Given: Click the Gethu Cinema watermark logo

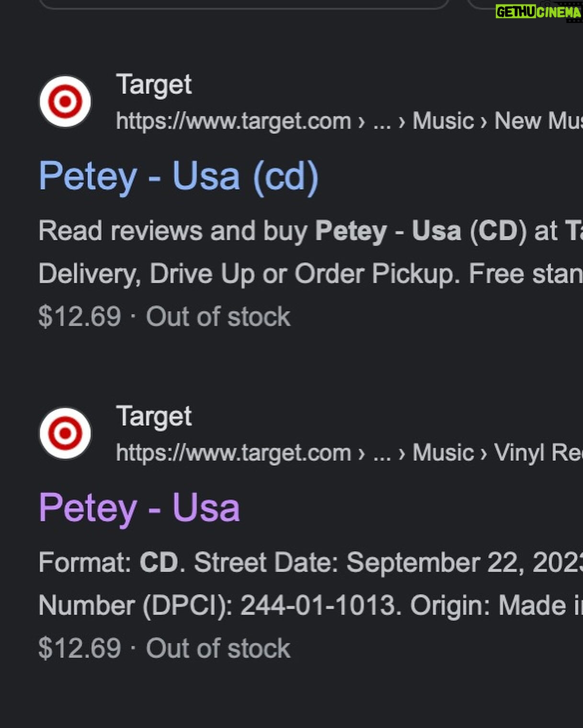Looking at the screenshot, I should coord(538,12).
